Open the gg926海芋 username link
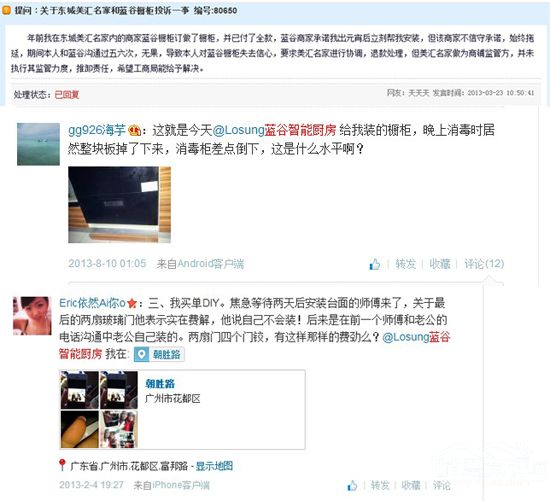The width and height of the screenshot is (550, 501). coord(97,130)
